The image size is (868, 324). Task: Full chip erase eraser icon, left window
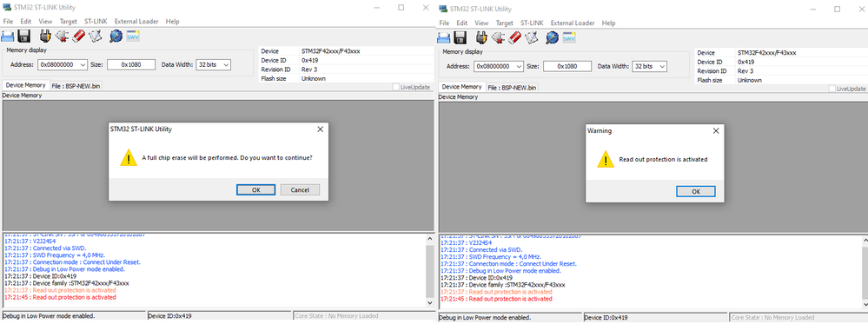(x=78, y=36)
